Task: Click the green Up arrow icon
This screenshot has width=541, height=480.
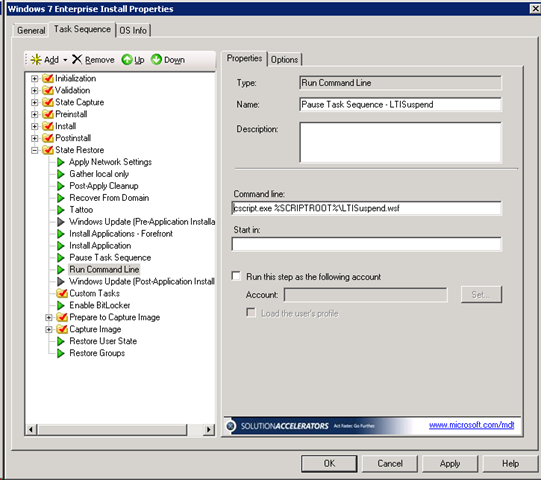Action: click(x=127, y=59)
